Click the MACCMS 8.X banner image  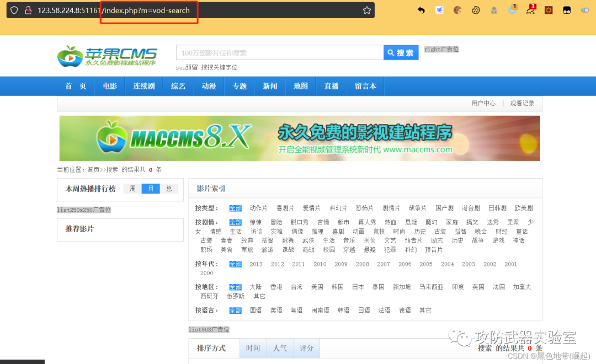click(300, 138)
